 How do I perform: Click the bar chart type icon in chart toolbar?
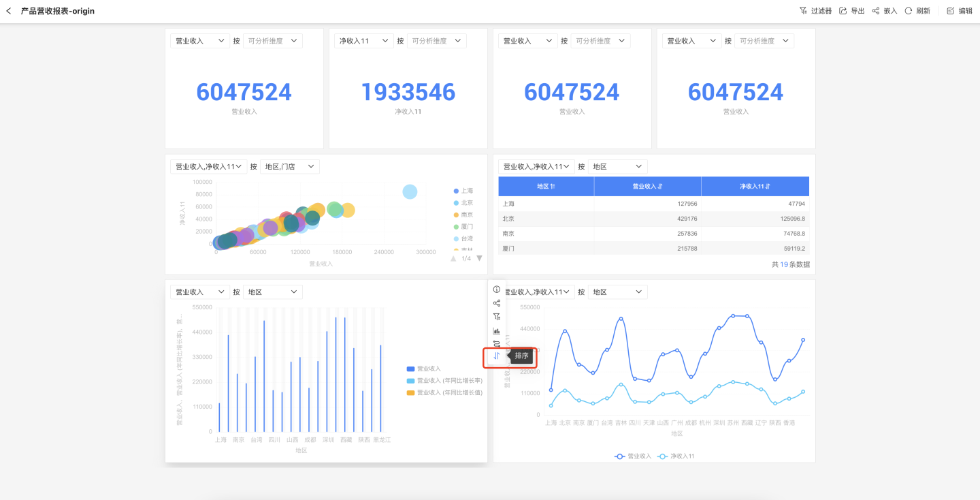[497, 331]
